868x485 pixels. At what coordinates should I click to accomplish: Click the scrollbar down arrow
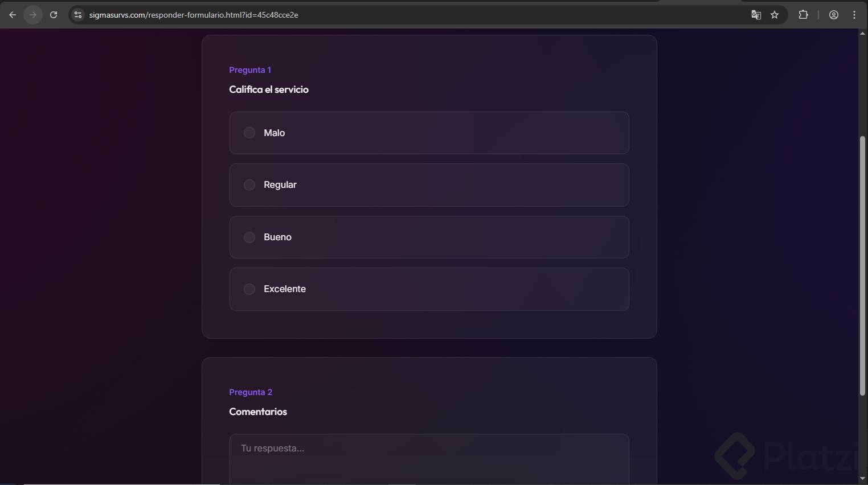click(x=862, y=479)
